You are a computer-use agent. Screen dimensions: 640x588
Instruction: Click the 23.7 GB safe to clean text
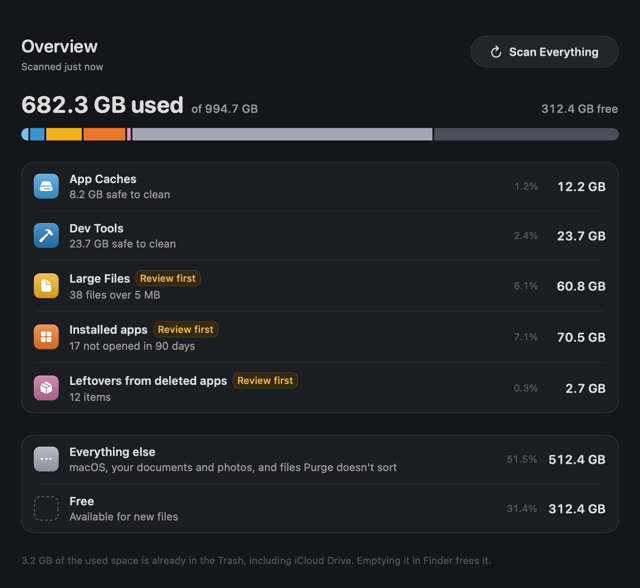point(122,244)
